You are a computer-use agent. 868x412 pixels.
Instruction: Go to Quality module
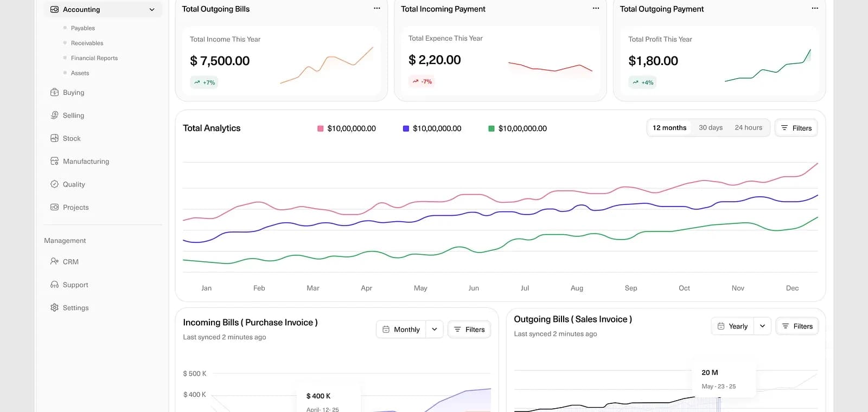pyautogui.click(x=74, y=184)
